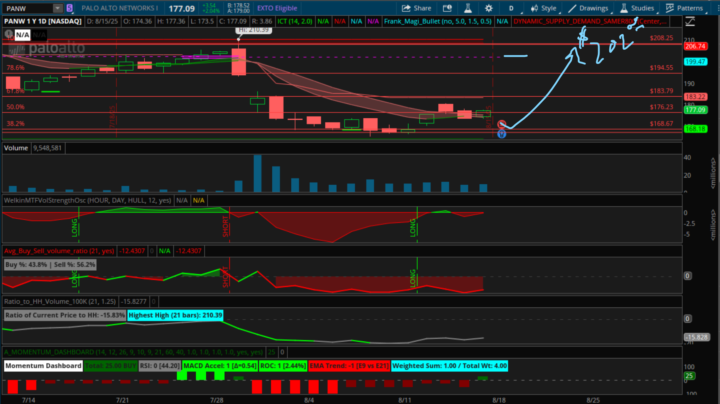Click the Frank_Magi_Bullet study label
Image resolution: width=720 pixels, height=404 pixels.
click(438, 21)
